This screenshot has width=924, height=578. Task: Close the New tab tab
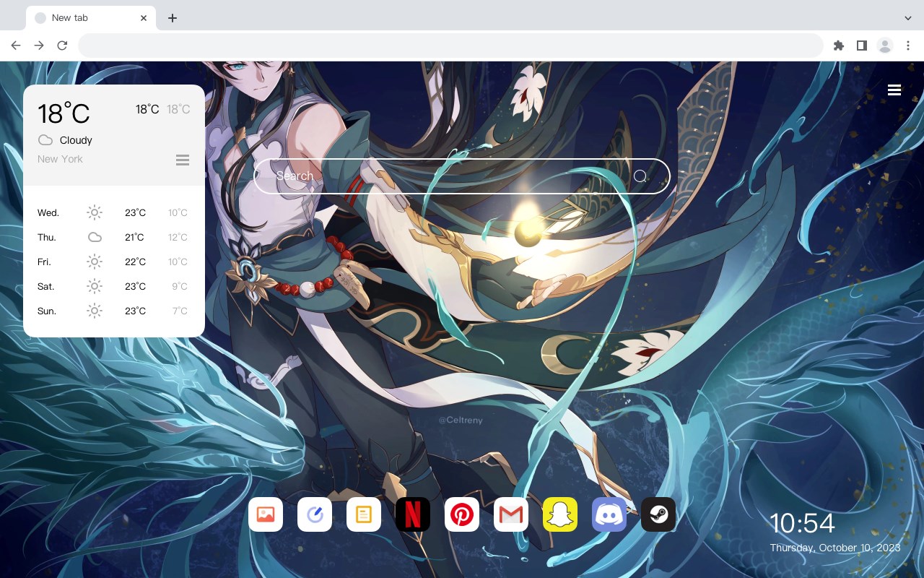[x=144, y=18]
